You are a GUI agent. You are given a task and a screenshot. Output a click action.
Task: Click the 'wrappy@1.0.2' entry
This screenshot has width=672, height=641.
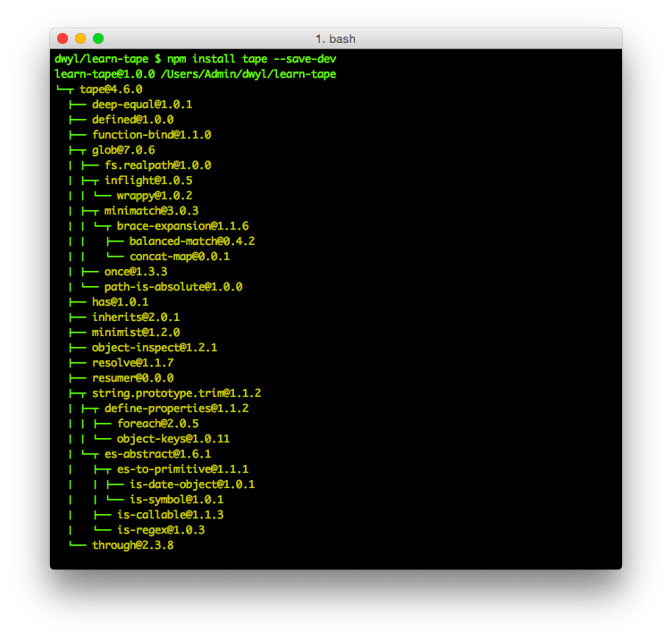155,196
